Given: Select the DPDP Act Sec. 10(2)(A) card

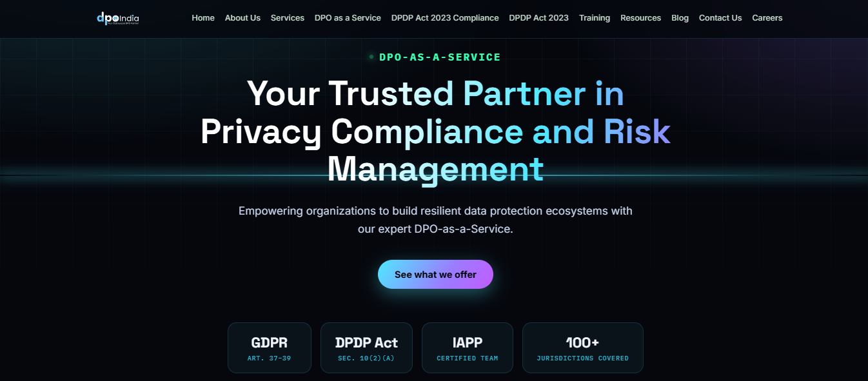Looking at the screenshot, I should tap(366, 347).
